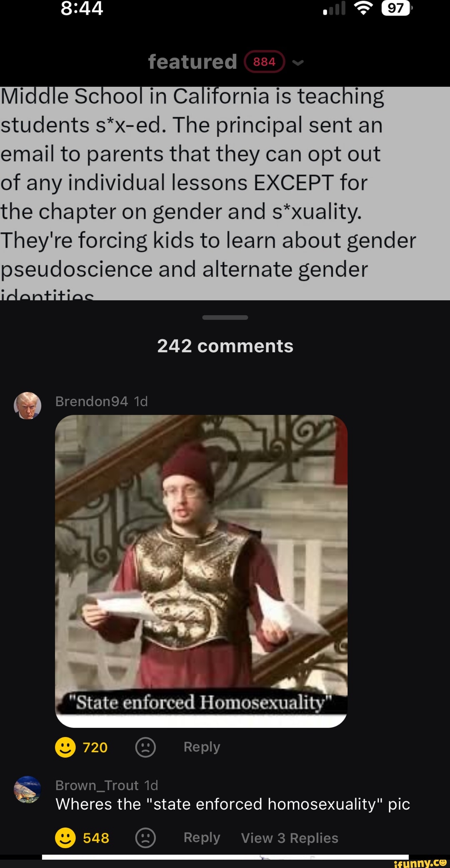Tap the wifi status icon

click(x=363, y=8)
